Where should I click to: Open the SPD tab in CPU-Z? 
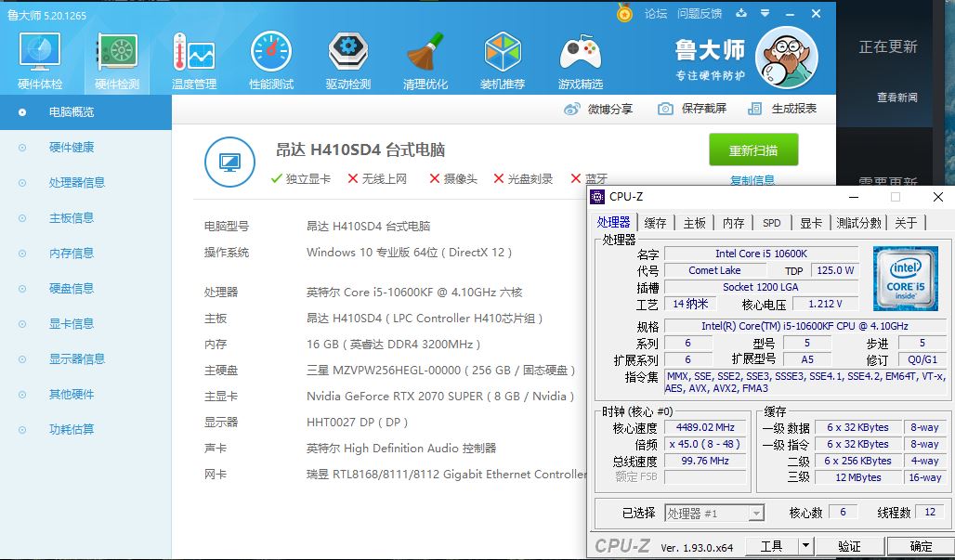(x=770, y=222)
